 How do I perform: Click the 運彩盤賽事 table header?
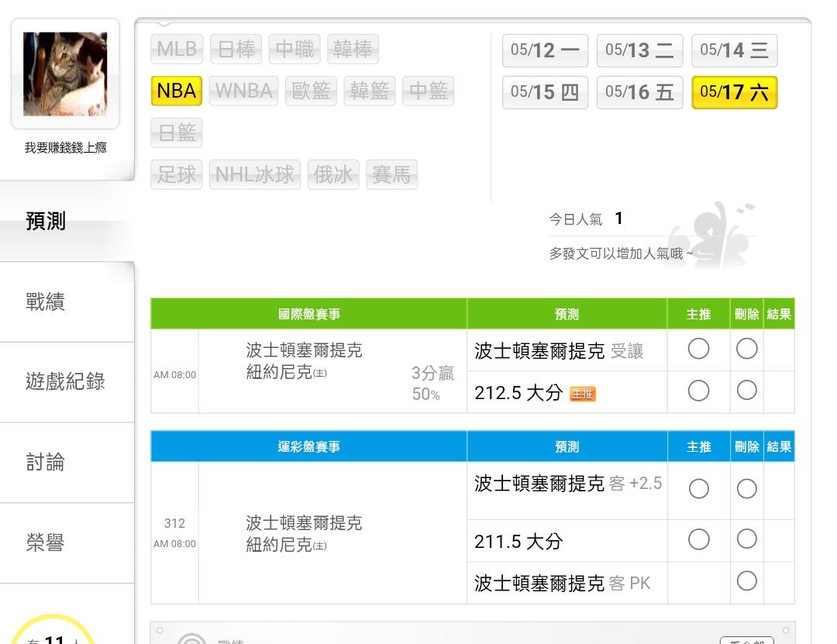(308, 446)
